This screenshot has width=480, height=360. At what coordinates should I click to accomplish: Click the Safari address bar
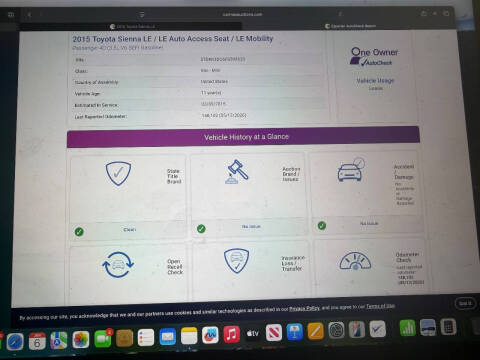[x=242, y=14]
